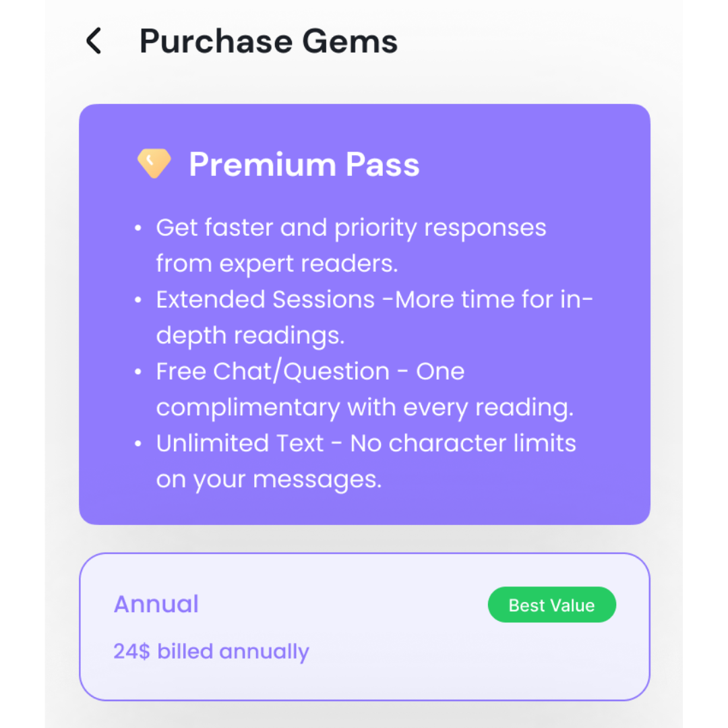
Task: Click the bullet dot before Get faster
Action: coord(138,229)
